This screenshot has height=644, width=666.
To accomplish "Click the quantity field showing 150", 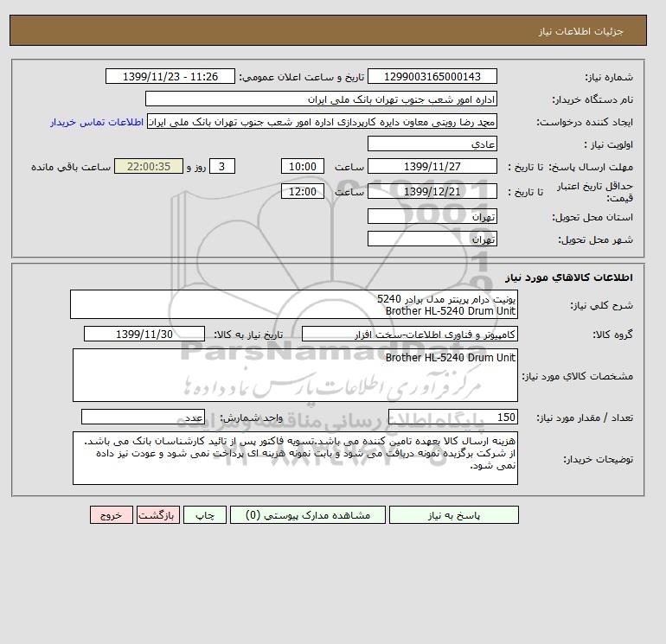I will point(452,417).
